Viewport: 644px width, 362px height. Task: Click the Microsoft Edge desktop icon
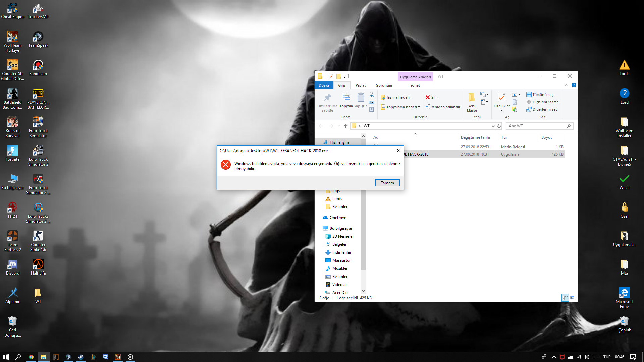point(624,298)
